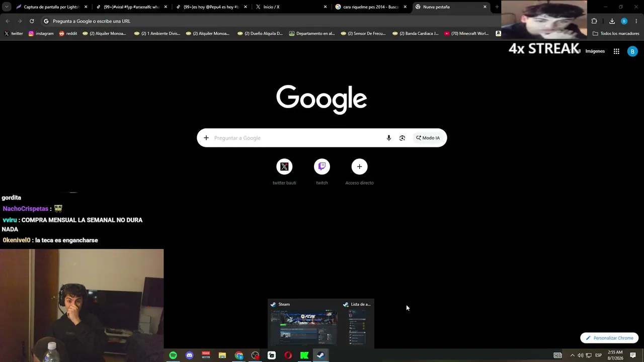
Task: Switch the ESP keyboard language indicator
Action: [x=599, y=355]
